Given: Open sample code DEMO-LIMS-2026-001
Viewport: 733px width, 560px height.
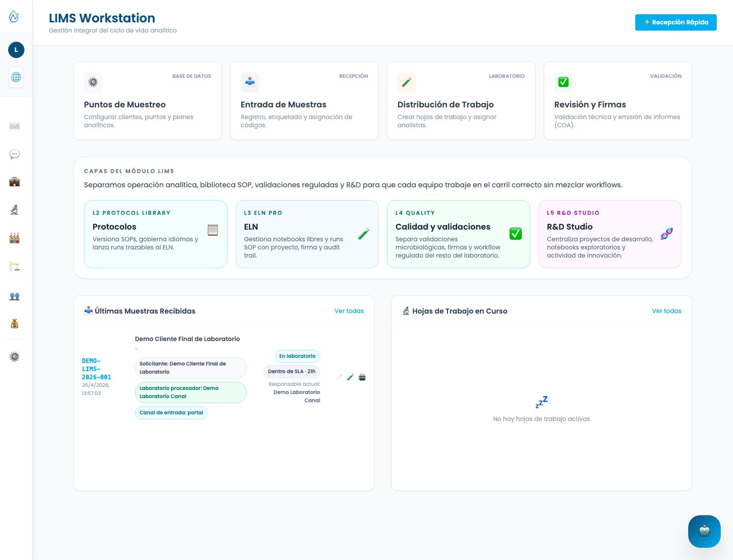Looking at the screenshot, I should (97, 369).
